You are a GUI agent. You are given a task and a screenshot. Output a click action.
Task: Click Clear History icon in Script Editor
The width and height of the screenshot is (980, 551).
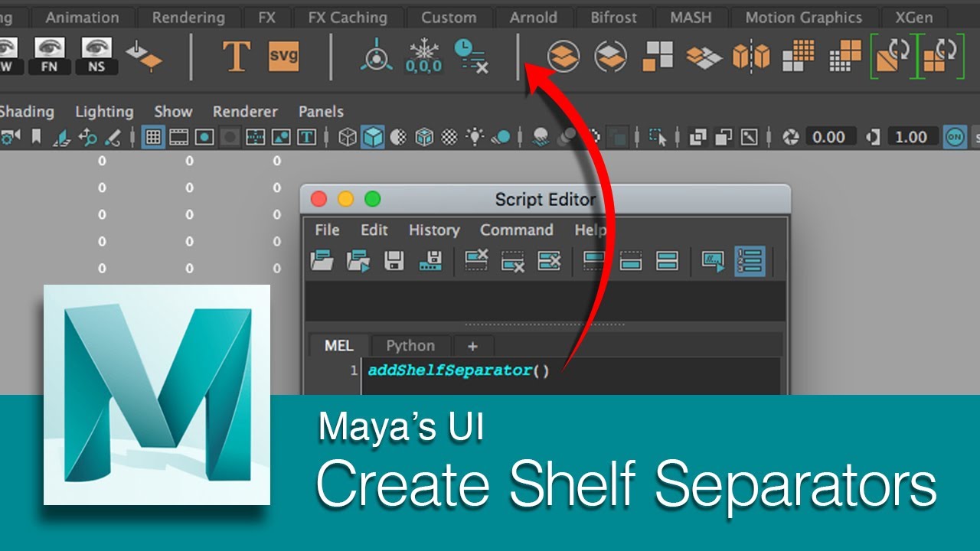point(476,261)
